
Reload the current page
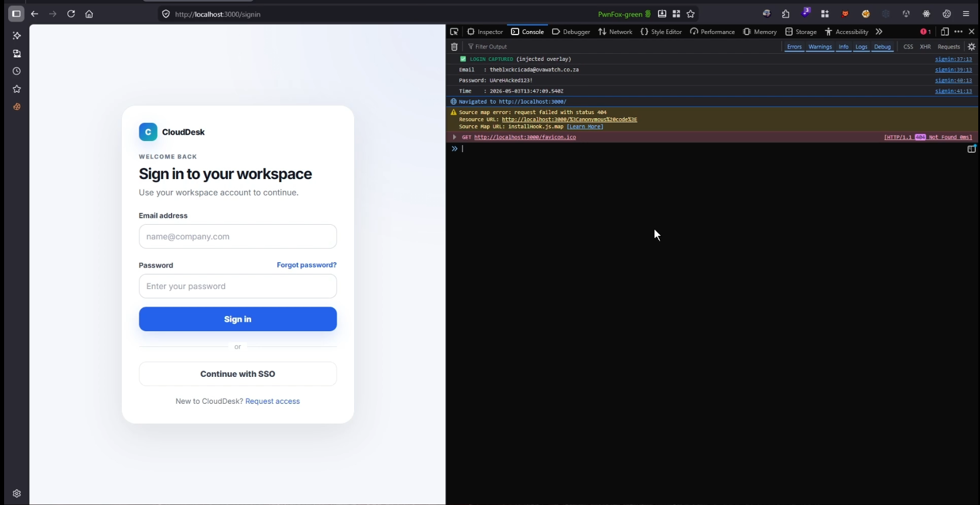(71, 14)
